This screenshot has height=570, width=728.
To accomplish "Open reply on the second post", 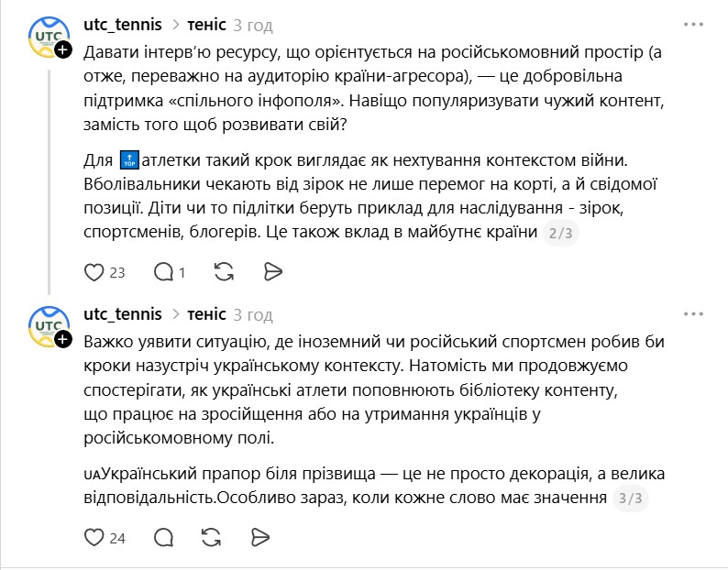I will pos(164,537).
